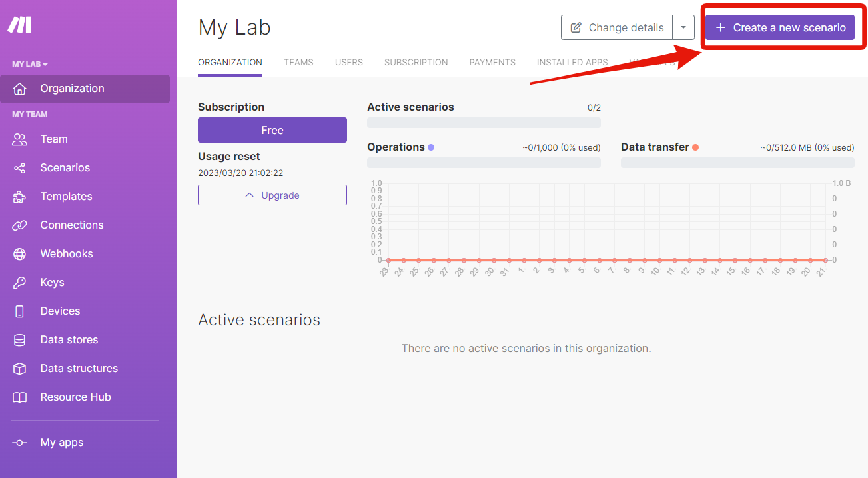Screen dimensions: 868x478
Task: Open My apps in the sidebar
Action: tap(61, 442)
